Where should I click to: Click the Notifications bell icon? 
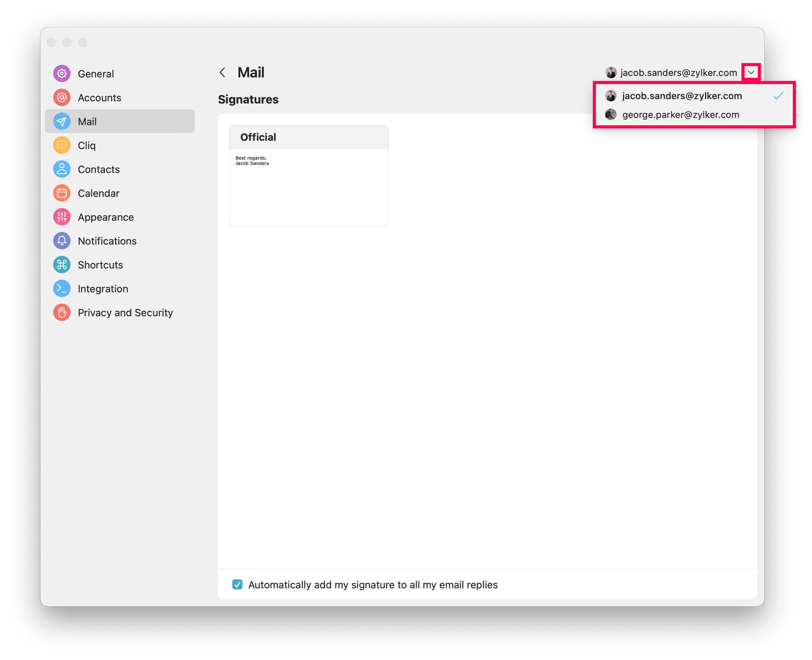(x=62, y=241)
